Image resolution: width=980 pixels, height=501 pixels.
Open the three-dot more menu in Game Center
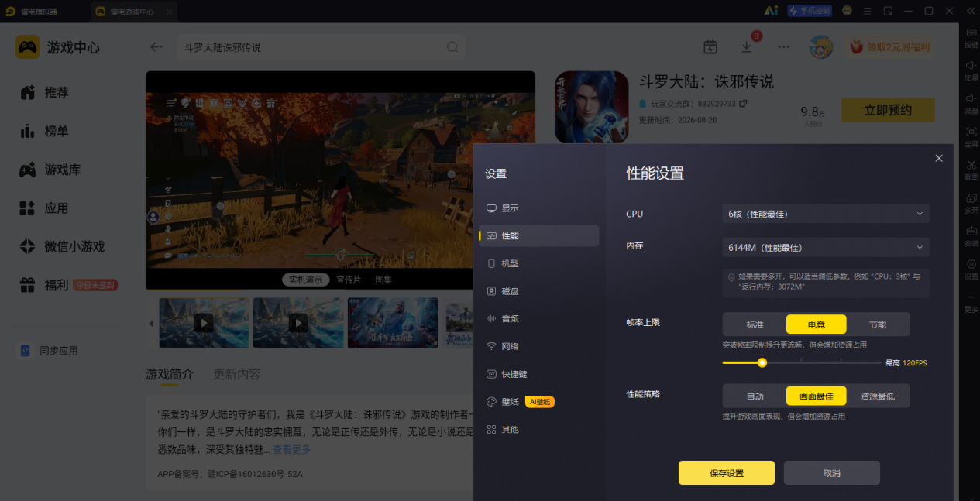pyautogui.click(x=784, y=46)
